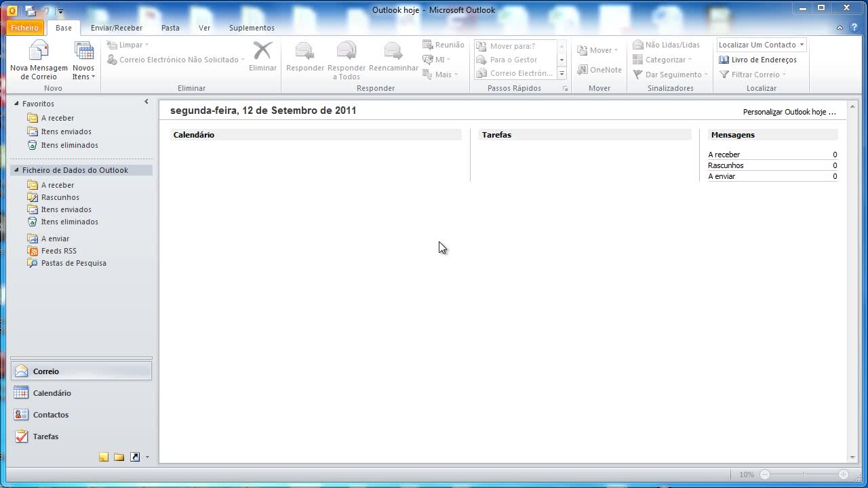Click the zoom out minus button
The height and width of the screenshot is (488, 868).
765,475
